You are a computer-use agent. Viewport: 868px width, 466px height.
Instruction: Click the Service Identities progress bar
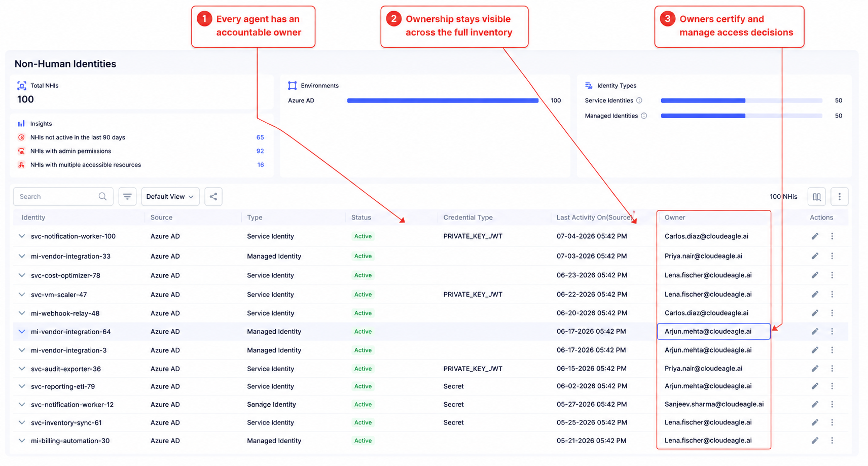(741, 100)
